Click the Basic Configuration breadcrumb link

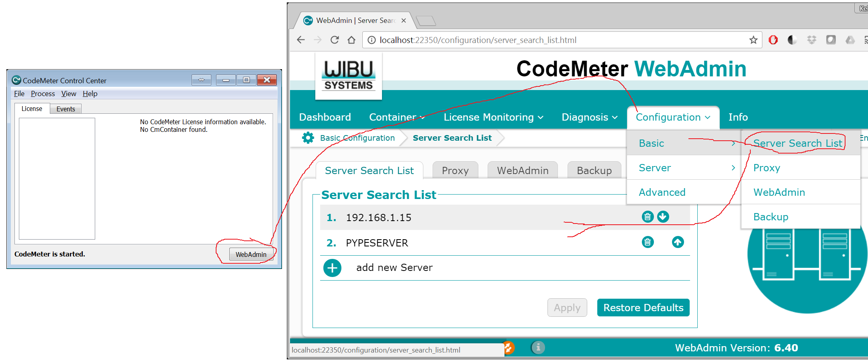[357, 138]
